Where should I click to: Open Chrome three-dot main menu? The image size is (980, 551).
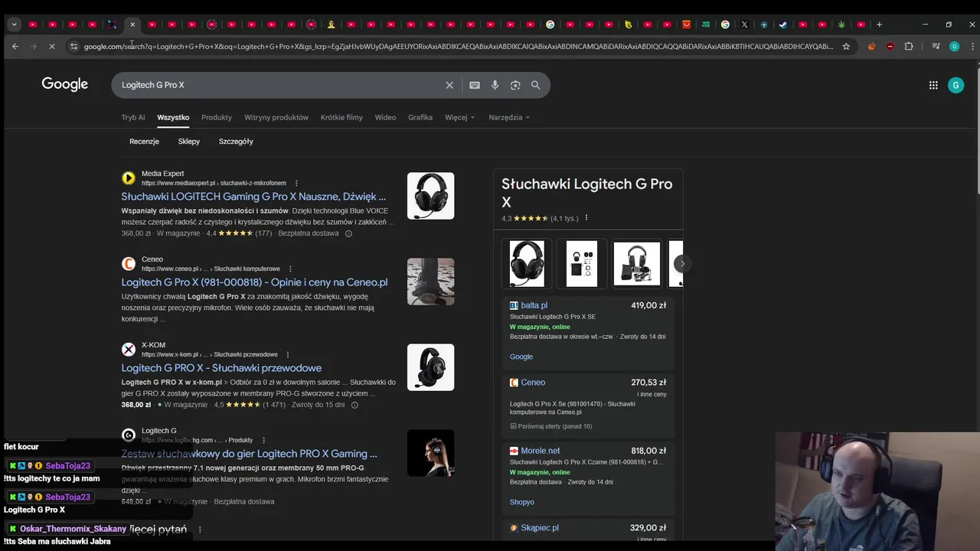pos(972,47)
